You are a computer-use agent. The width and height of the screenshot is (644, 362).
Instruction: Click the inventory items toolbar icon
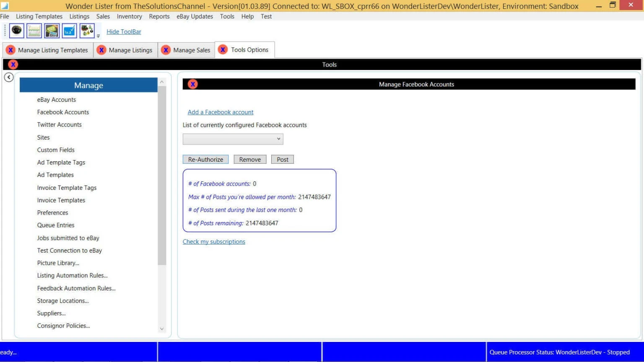[x=87, y=31]
